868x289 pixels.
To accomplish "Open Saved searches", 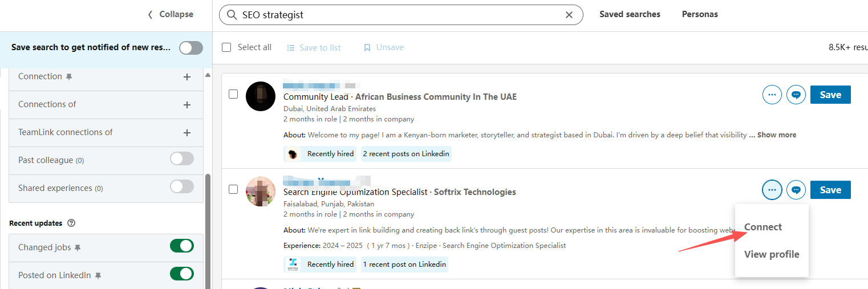I will click(630, 14).
